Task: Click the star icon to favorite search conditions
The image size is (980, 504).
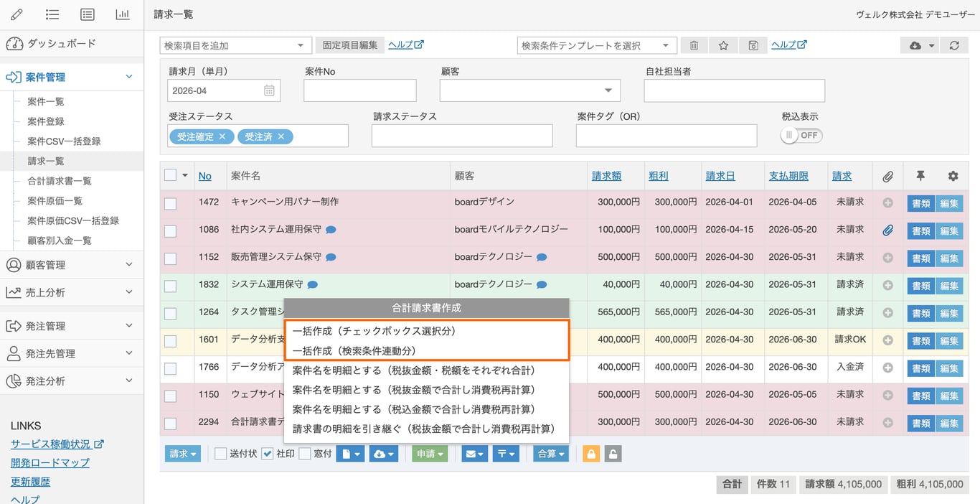Action: (723, 45)
